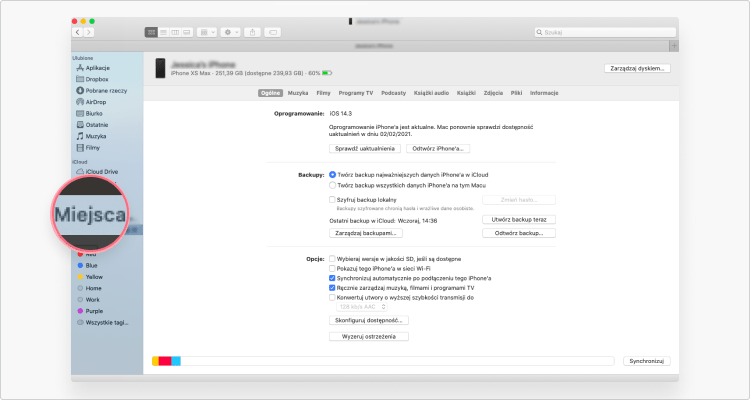Toggle Ręcznie zarządzaj muzyką checkbox
750x400 pixels.
(x=332, y=288)
